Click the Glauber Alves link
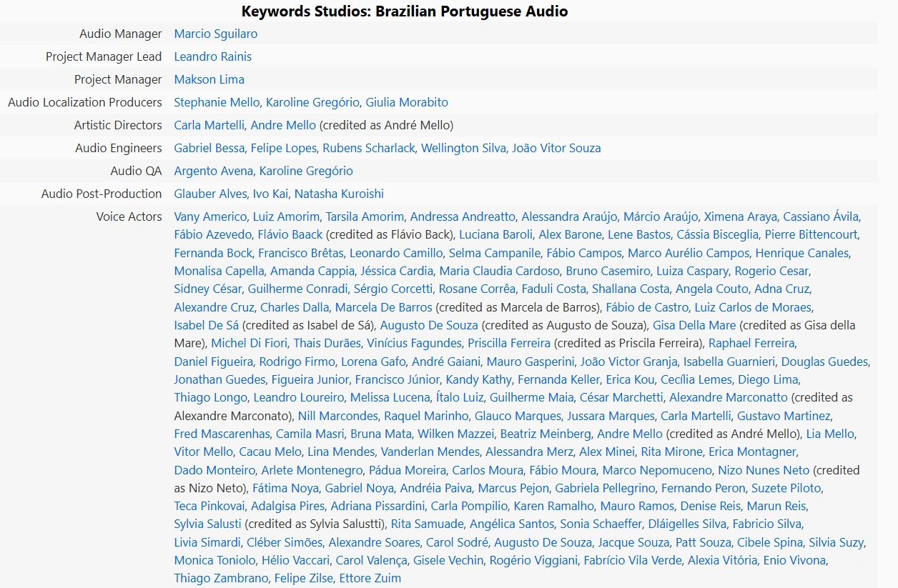This screenshot has width=898, height=588. coord(210,194)
